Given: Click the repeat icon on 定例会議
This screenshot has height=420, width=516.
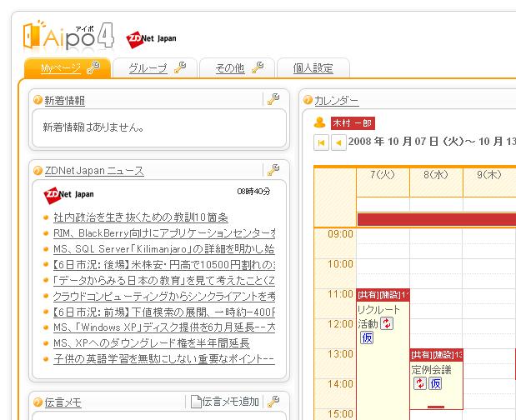Looking at the screenshot, I should [x=420, y=383].
